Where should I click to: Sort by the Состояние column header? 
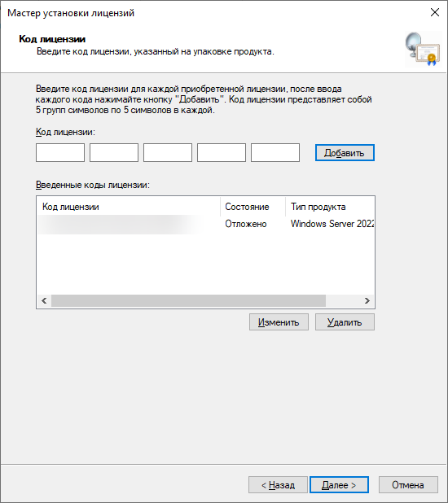[x=253, y=207]
